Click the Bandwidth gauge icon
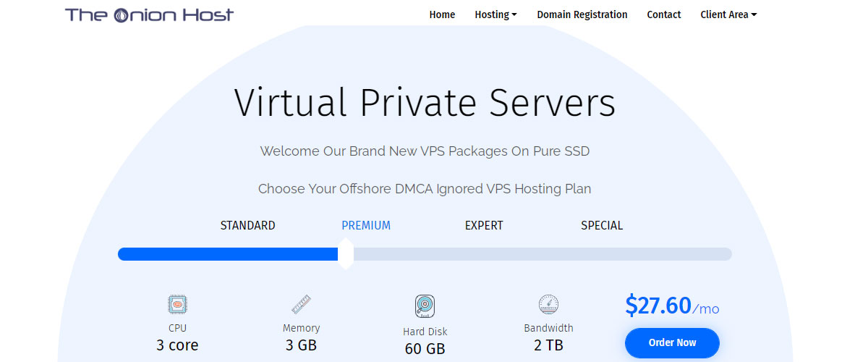 click(x=548, y=304)
